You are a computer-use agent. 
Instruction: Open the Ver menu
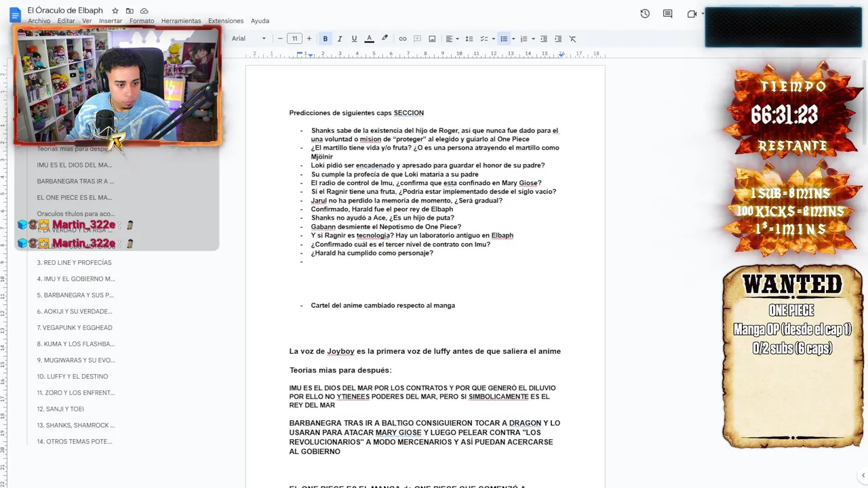click(x=87, y=21)
